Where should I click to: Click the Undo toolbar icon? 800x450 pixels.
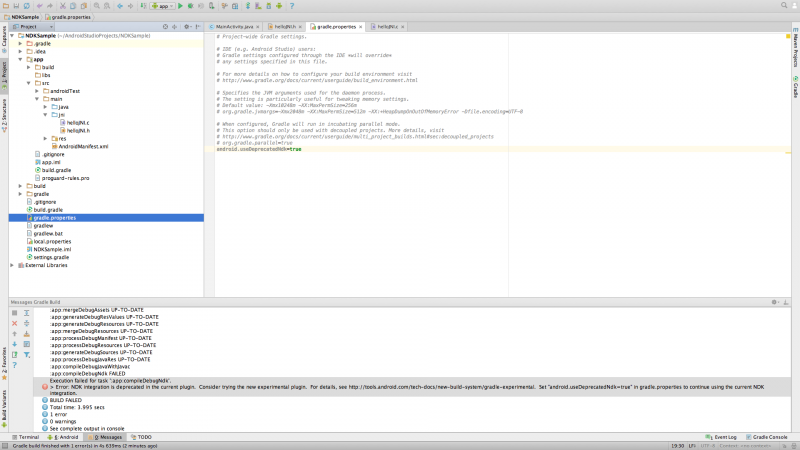(39, 6)
